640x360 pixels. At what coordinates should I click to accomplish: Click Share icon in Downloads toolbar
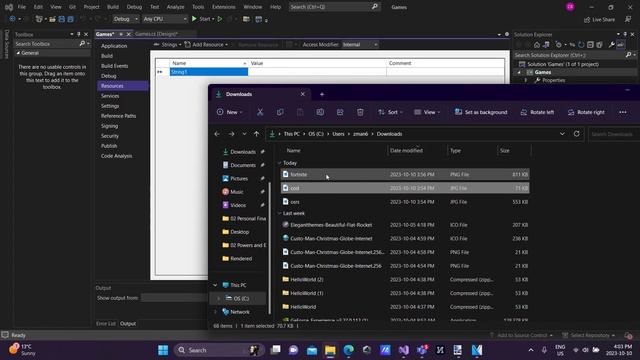tap(340, 112)
